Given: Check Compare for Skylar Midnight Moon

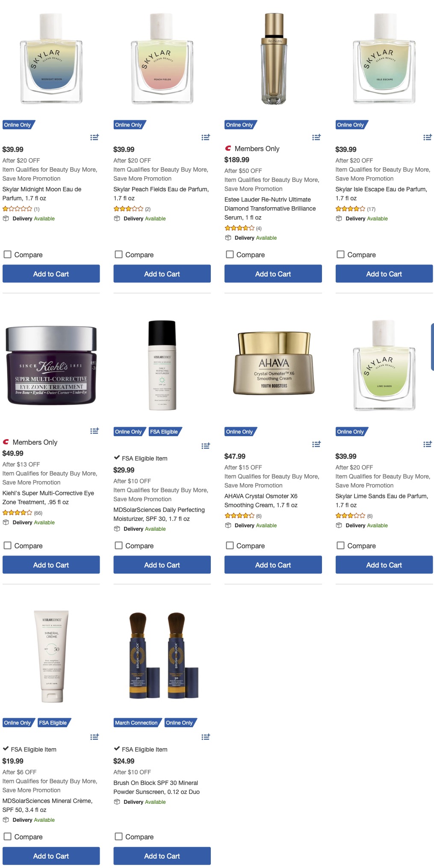Looking at the screenshot, I should (x=8, y=254).
